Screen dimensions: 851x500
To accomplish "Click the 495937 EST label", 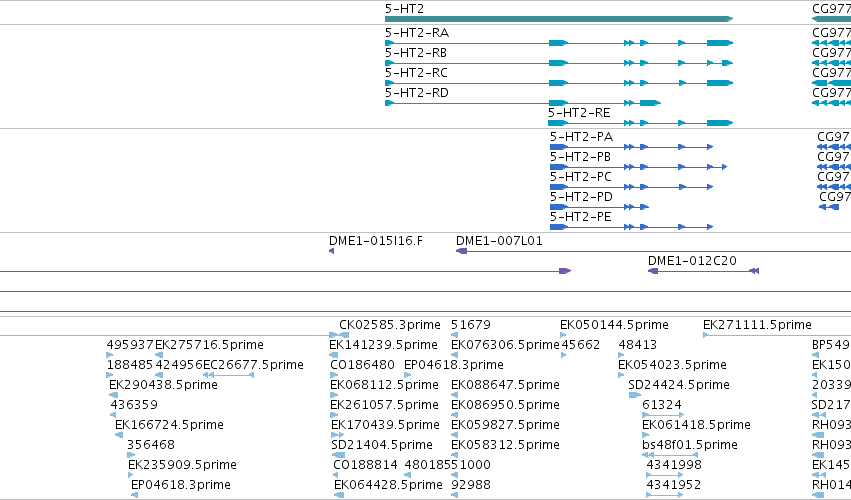I will click(x=130, y=345).
